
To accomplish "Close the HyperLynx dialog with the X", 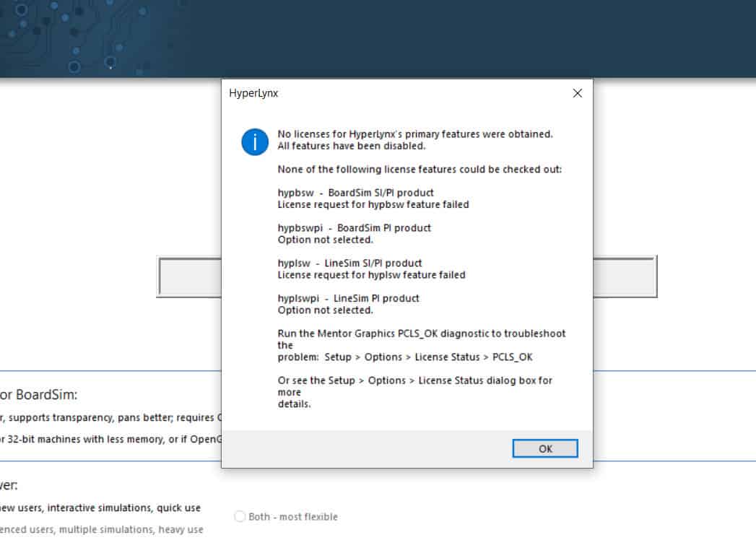I will pos(577,93).
